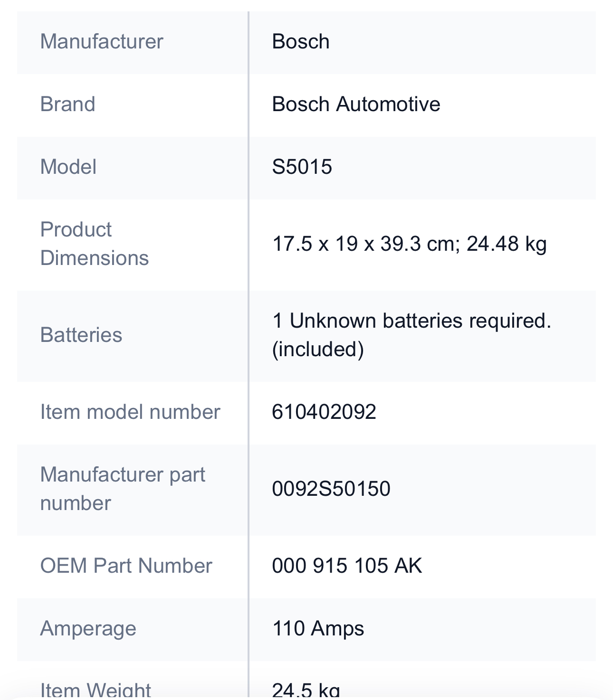Select the 110 Amps value

[x=318, y=629]
